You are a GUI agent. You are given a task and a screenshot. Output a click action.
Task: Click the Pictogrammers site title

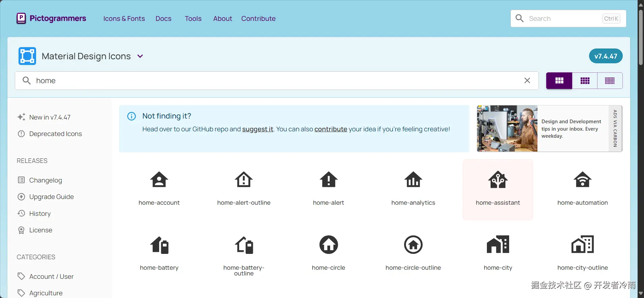point(58,18)
